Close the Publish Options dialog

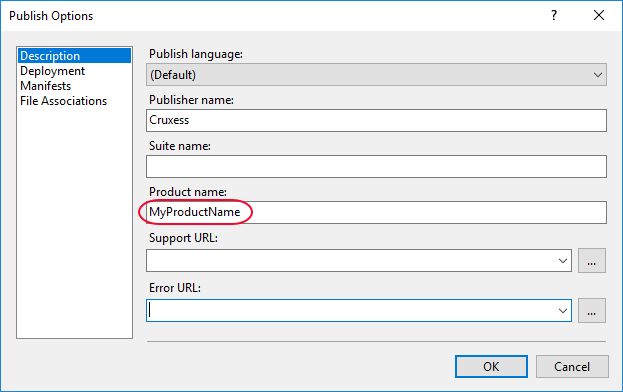599,15
